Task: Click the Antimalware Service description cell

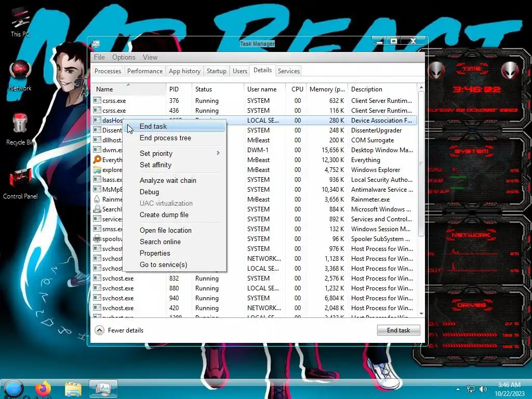Action: [x=382, y=189]
